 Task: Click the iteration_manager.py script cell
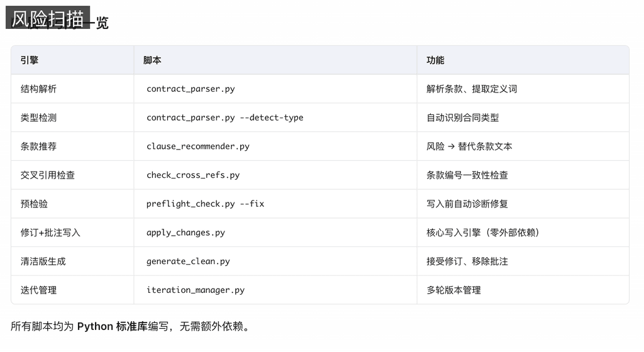[195, 290]
